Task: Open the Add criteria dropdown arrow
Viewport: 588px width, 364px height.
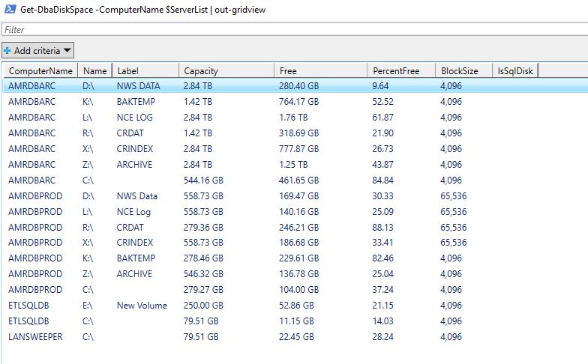Action: click(x=67, y=51)
